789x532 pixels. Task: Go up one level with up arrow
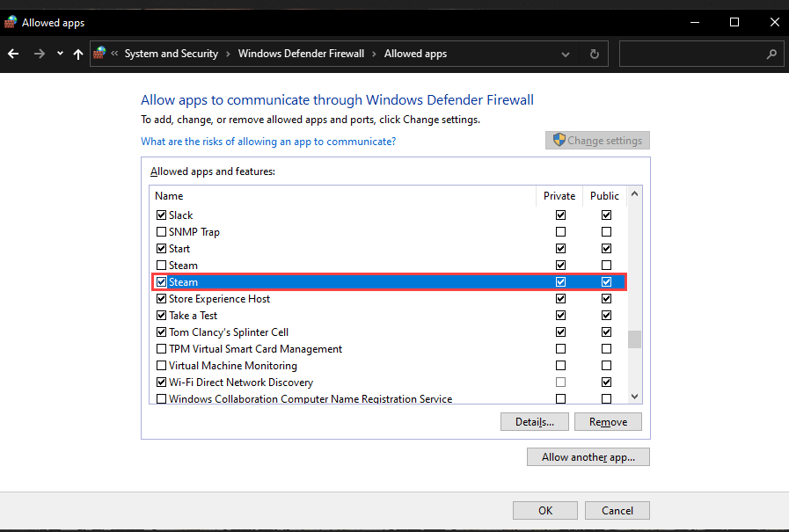point(78,54)
